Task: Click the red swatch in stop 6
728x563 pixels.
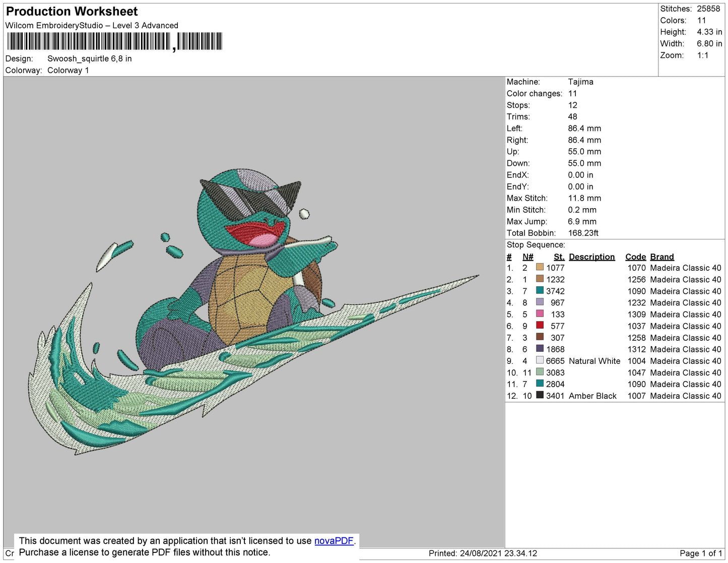Action: point(540,325)
